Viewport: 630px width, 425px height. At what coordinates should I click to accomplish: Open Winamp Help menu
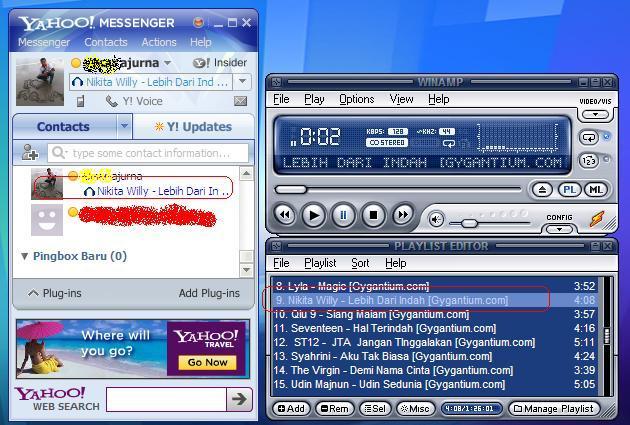click(x=438, y=99)
